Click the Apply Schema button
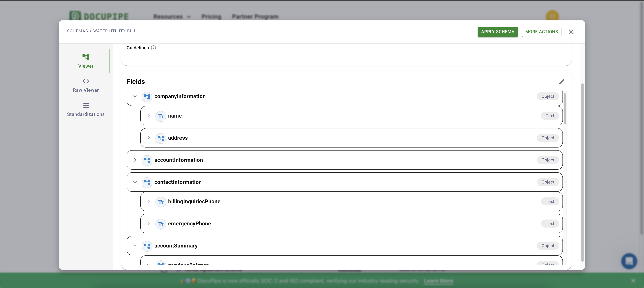Viewport: 644px width, 288px height. tap(497, 32)
